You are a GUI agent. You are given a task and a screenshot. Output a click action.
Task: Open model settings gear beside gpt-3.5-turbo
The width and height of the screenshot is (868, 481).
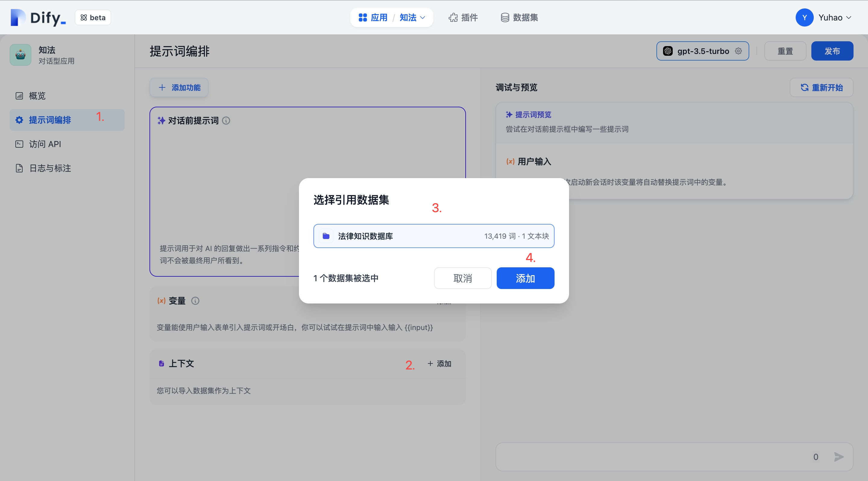[739, 51]
